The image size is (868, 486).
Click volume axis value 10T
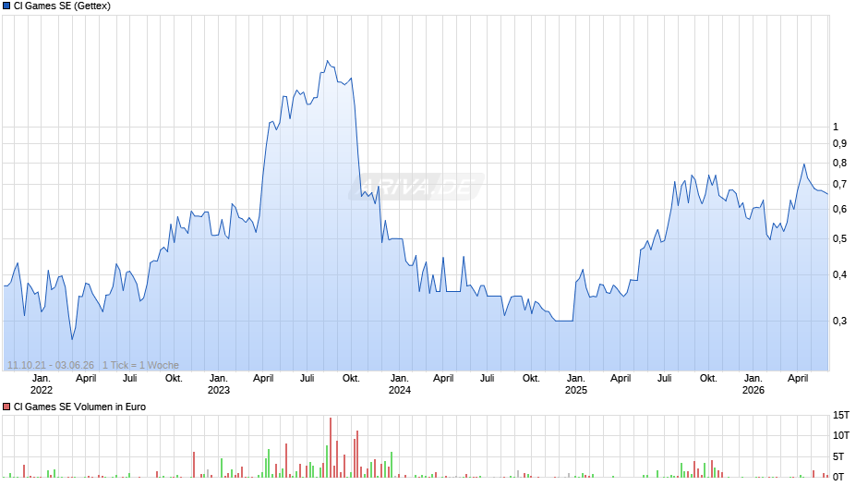[841, 435]
